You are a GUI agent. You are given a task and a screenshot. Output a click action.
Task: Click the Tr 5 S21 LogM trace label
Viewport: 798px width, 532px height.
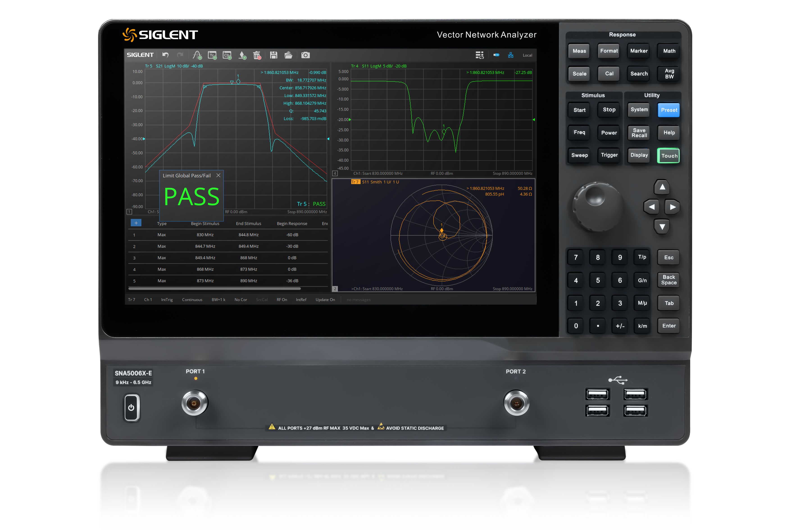point(174,66)
